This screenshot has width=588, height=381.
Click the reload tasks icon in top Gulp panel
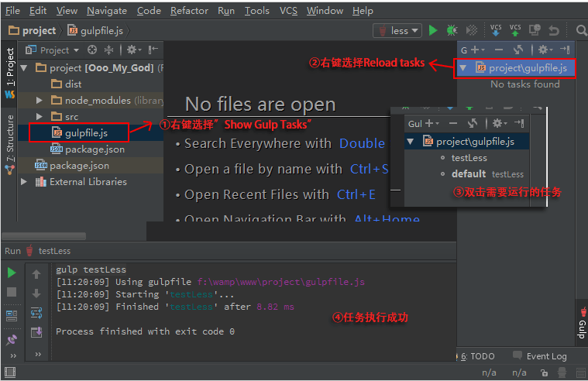click(x=518, y=50)
